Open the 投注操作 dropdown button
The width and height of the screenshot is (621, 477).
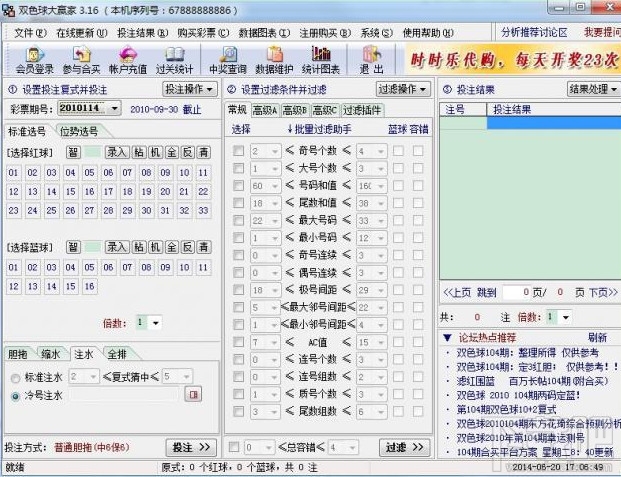click(x=190, y=89)
